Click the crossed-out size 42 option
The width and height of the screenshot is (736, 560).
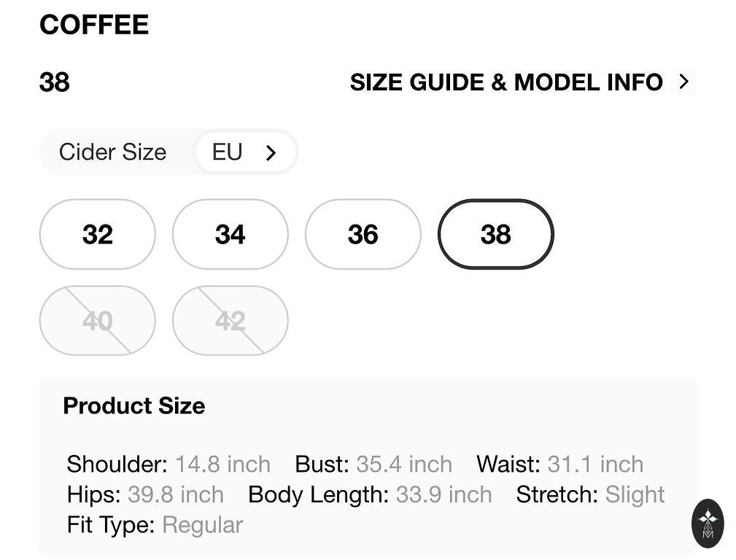coord(230,320)
